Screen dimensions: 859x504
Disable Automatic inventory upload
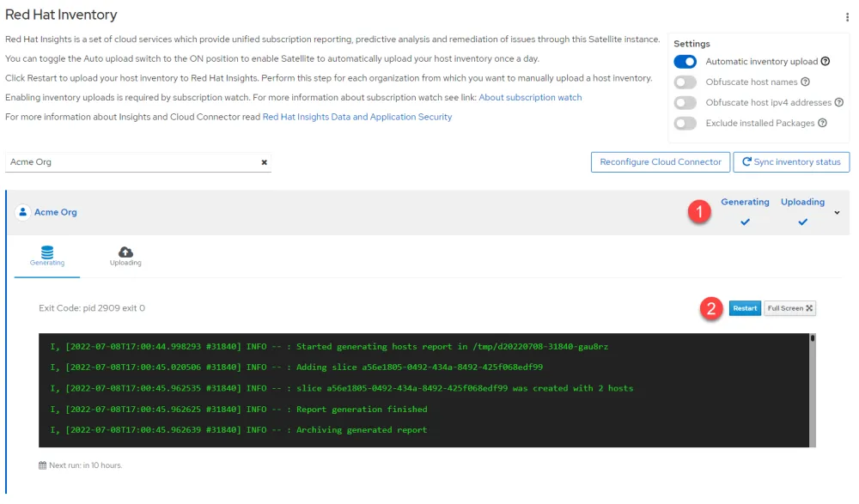(685, 61)
